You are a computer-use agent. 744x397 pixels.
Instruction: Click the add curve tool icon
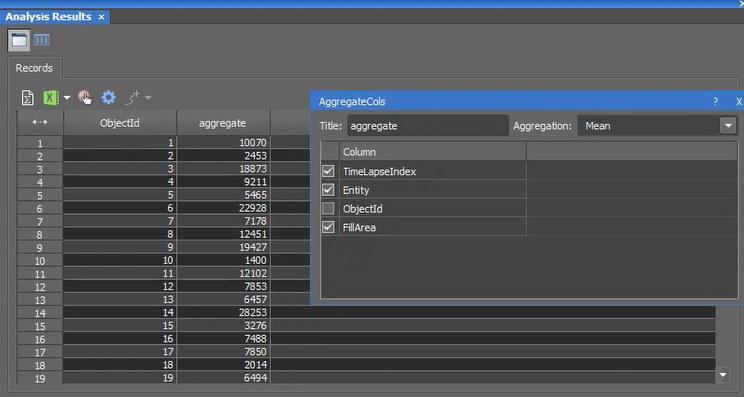(132, 98)
